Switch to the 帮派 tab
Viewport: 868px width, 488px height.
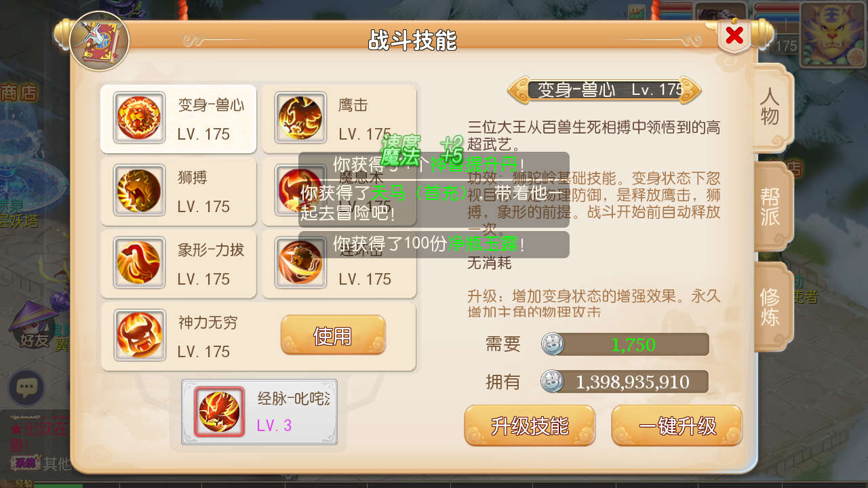[x=770, y=206]
